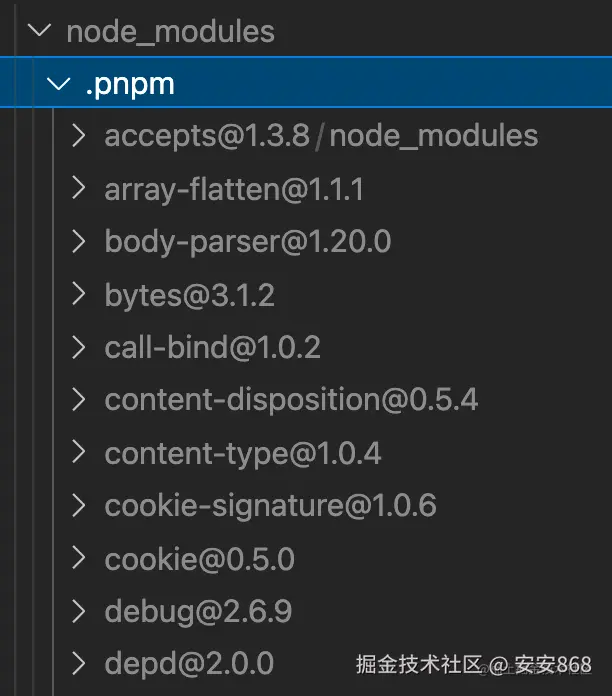The height and width of the screenshot is (696, 612).
Task: Click the node_modules path segment after accepts@1.3.8
Action: (433, 136)
